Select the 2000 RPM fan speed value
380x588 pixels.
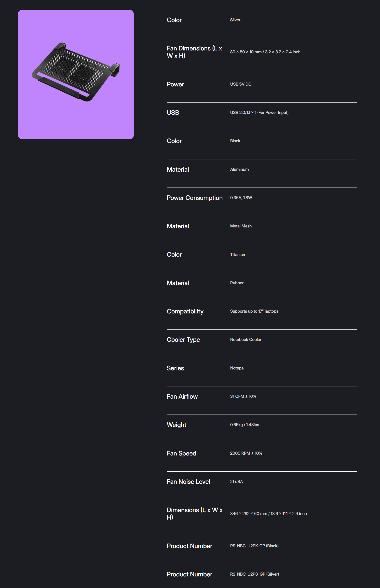point(246,453)
